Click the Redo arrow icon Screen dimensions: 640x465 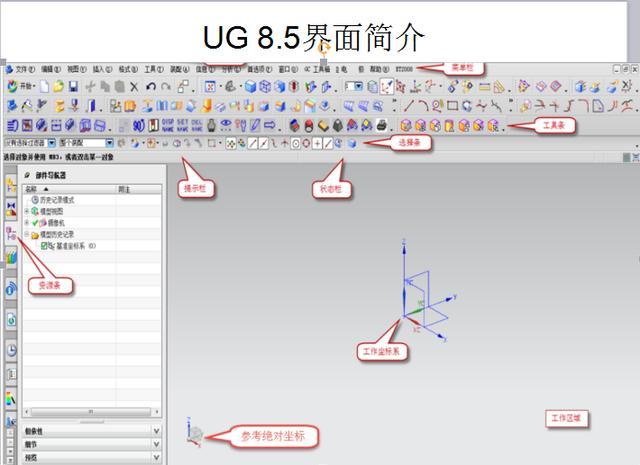[166, 86]
